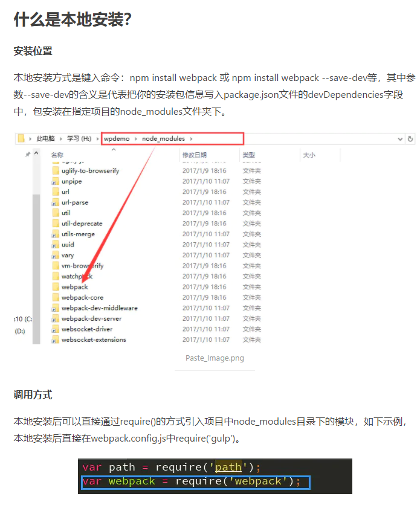Go to node_modules in the breadcrumb
The height and width of the screenshot is (505, 420).
coord(163,138)
